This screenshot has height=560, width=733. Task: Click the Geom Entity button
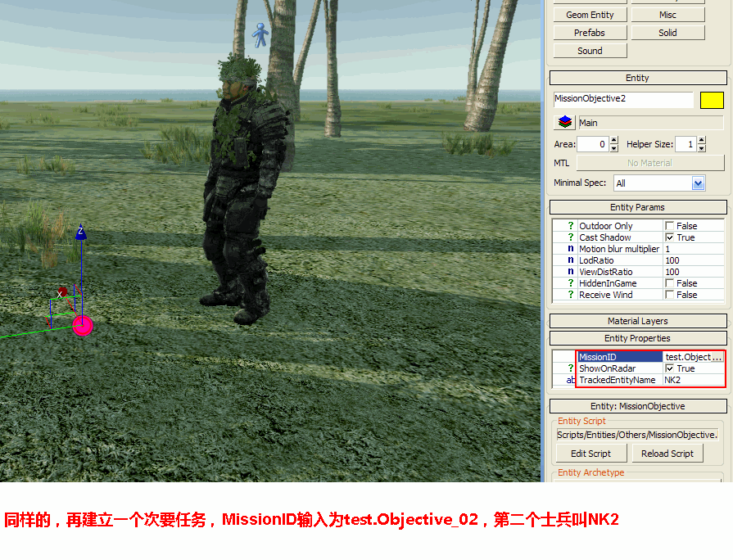(x=590, y=15)
